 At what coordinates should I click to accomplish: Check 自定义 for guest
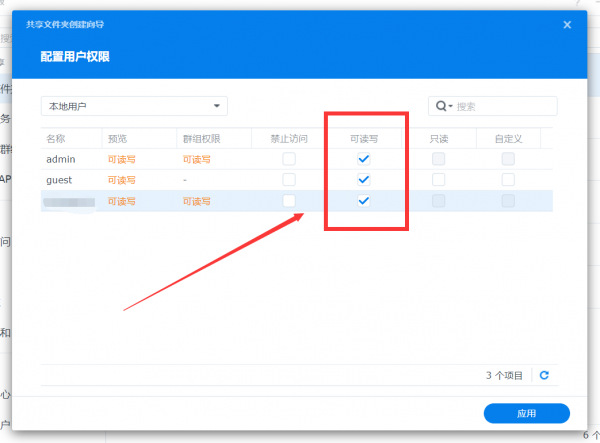point(508,179)
